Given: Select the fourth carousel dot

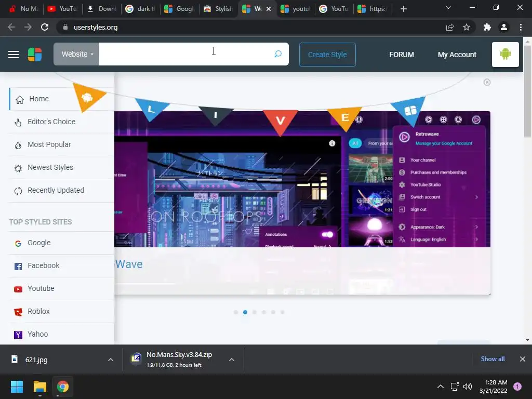Looking at the screenshot, I should click(263, 312).
